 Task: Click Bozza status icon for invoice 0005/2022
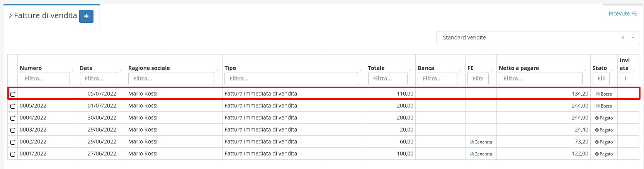[598, 106]
